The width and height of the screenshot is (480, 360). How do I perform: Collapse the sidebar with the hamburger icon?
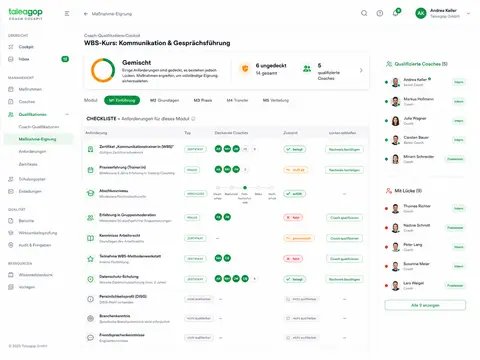click(67, 14)
